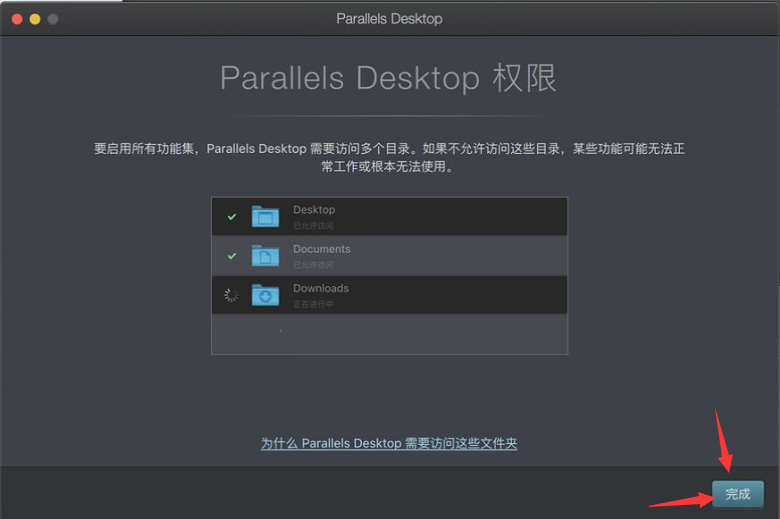Click the green checkmark beside Documents
The width and height of the screenshot is (780, 519).
(232, 256)
